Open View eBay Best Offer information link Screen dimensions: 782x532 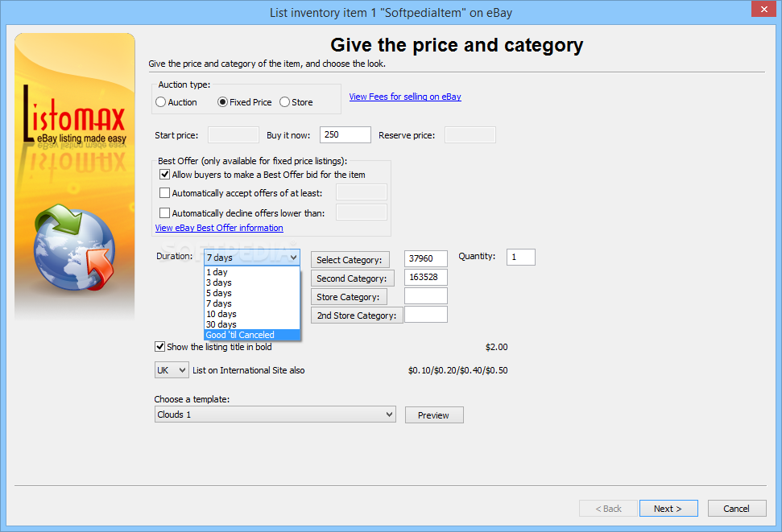(219, 228)
